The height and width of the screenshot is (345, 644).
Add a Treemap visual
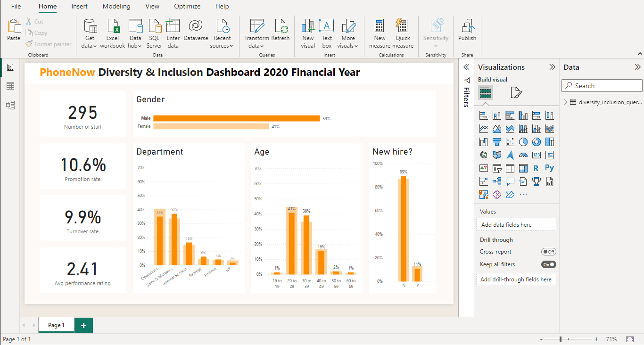pos(549,142)
